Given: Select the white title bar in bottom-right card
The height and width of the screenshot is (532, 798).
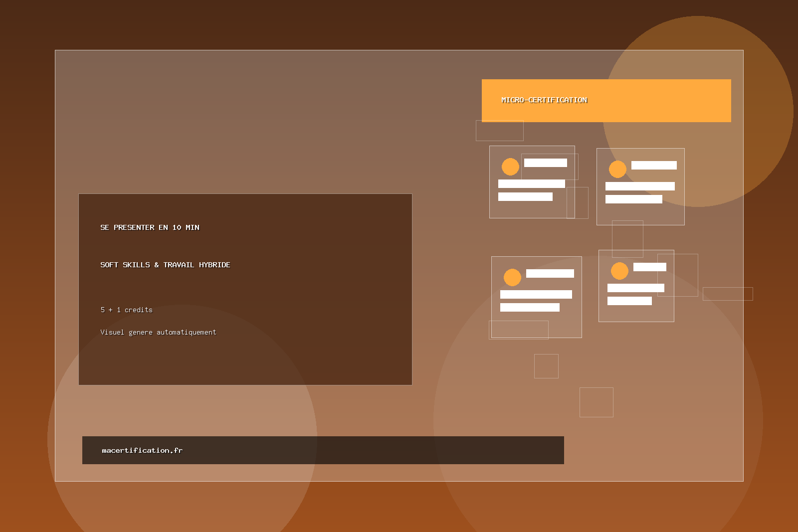Looking at the screenshot, I should pos(649,267).
